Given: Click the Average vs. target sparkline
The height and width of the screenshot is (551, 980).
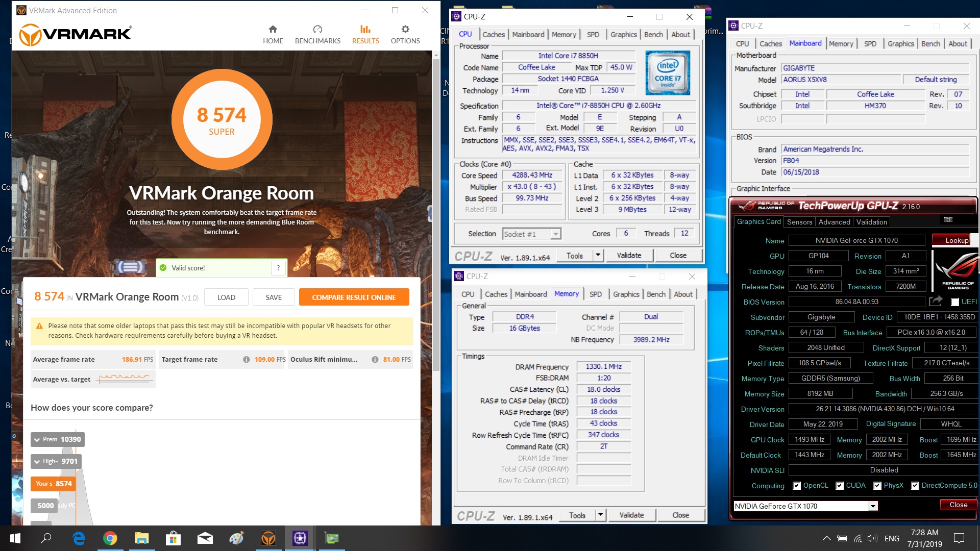Looking at the screenshot, I should point(125,379).
